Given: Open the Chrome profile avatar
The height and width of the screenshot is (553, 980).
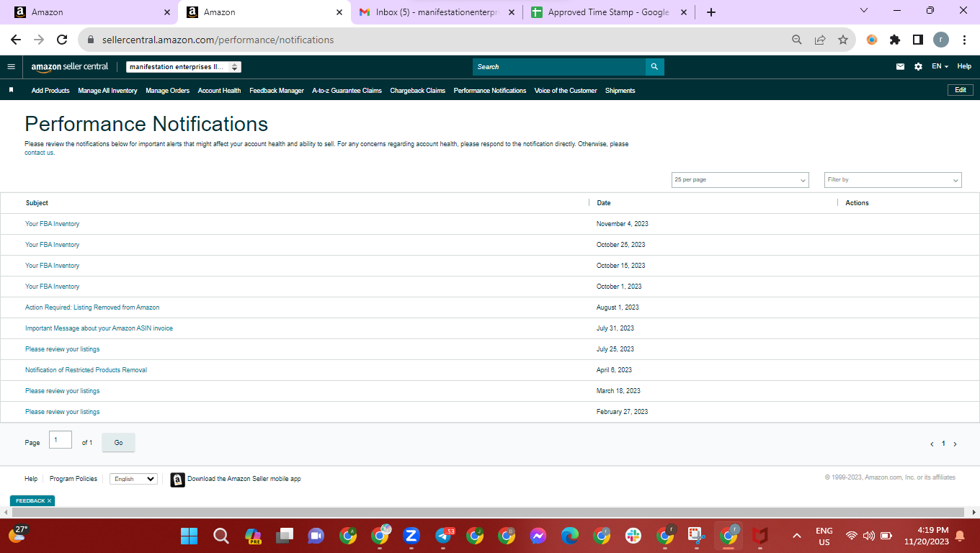Looking at the screenshot, I should pyautogui.click(x=941, y=40).
